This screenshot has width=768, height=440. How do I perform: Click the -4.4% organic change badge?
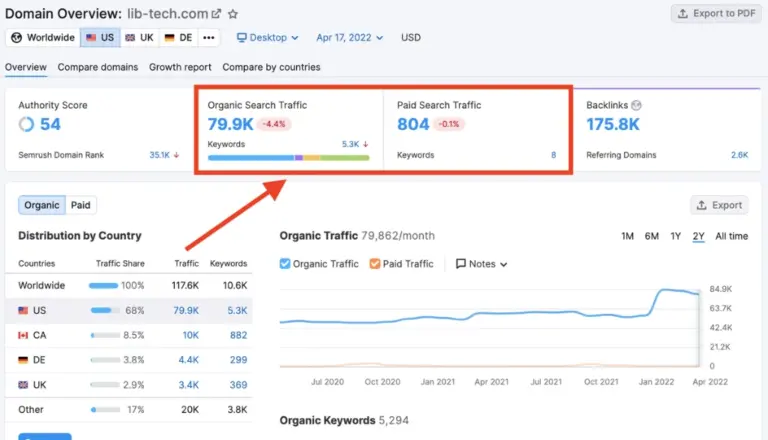pos(274,124)
